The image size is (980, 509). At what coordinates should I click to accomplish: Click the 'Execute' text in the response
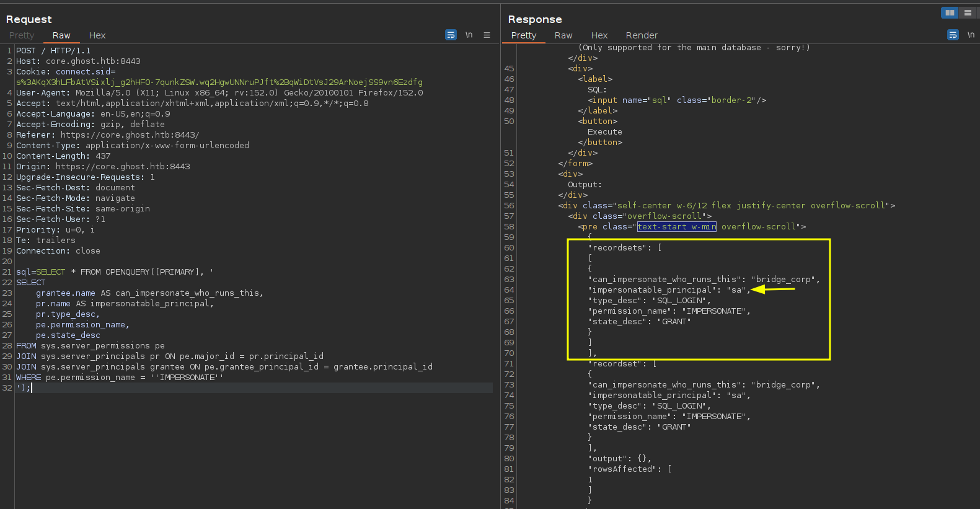pyautogui.click(x=605, y=132)
